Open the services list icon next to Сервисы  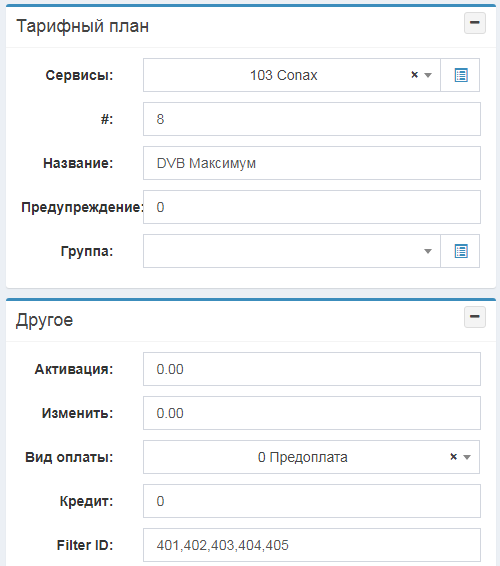460,75
